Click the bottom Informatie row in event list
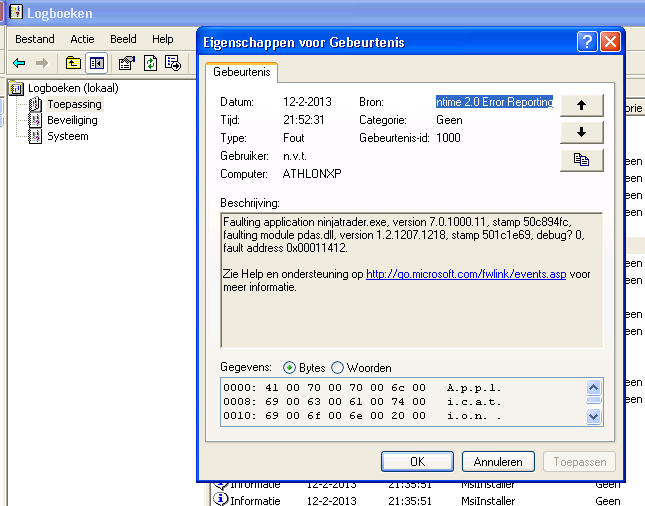Screen dimensions: 645x506 pos(427,500)
